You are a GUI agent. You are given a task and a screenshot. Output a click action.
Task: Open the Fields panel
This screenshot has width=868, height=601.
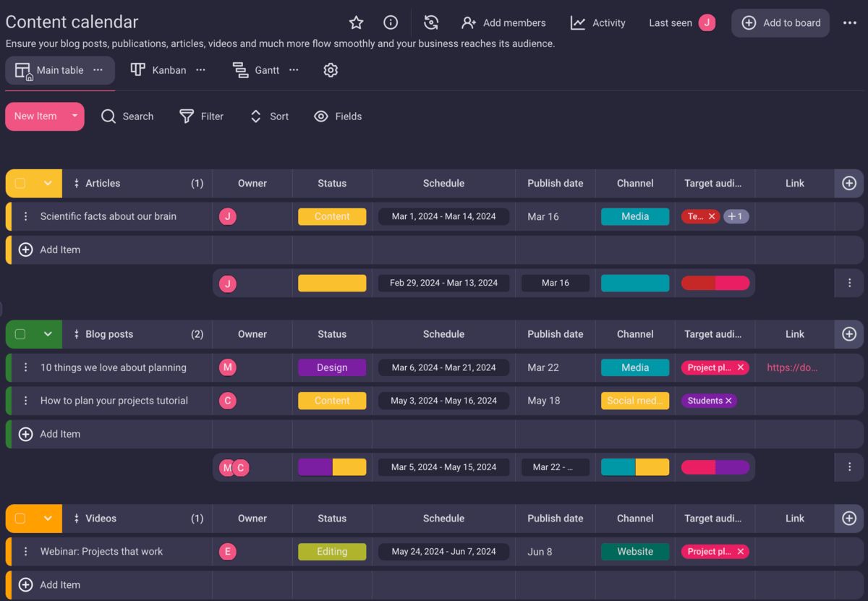point(338,116)
